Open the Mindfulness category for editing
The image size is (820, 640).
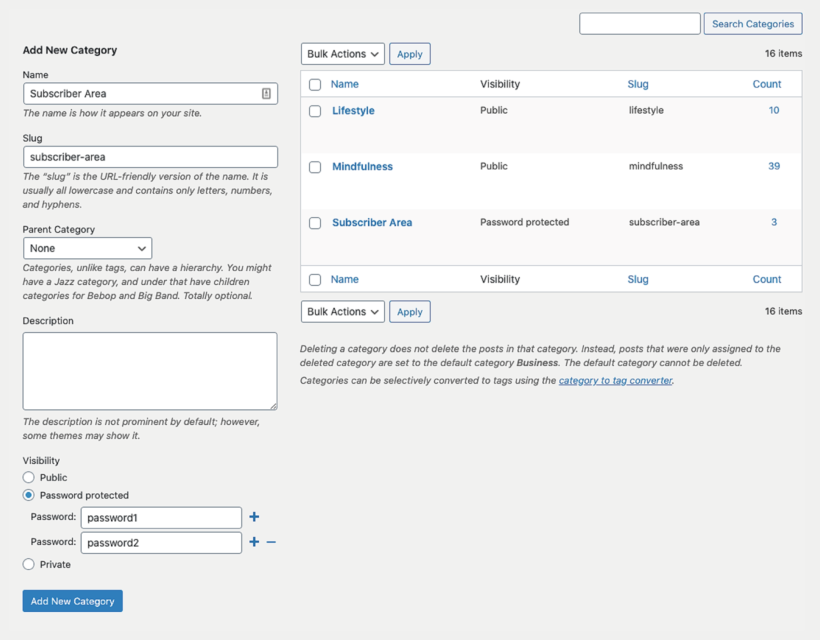coord(362,167)
